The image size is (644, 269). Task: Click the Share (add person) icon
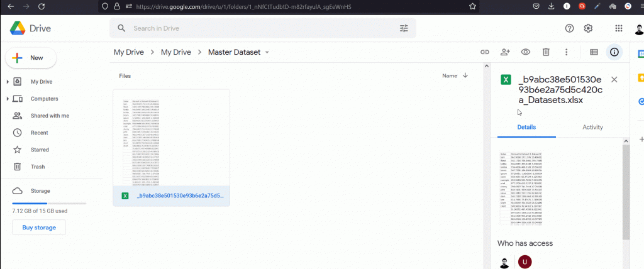[504, 52]
